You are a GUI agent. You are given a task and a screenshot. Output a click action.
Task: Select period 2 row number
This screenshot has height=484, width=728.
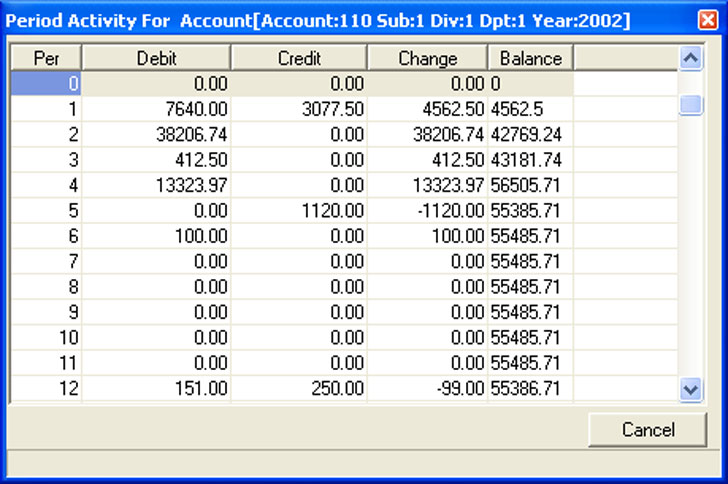(46, 135)
